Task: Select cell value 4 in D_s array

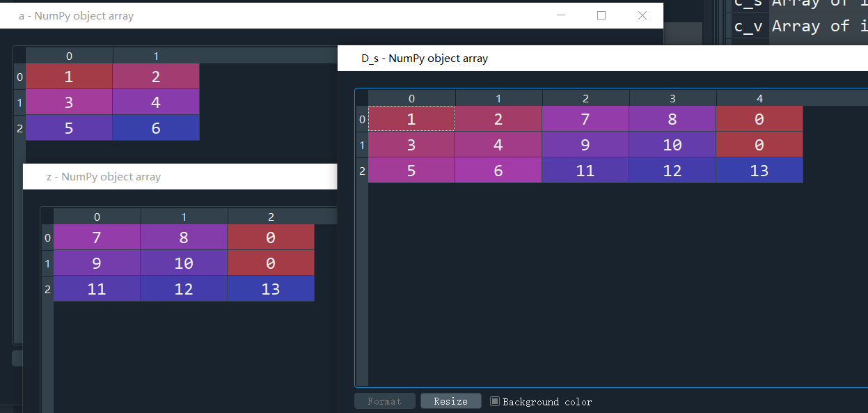Action: tap(498, 145)
